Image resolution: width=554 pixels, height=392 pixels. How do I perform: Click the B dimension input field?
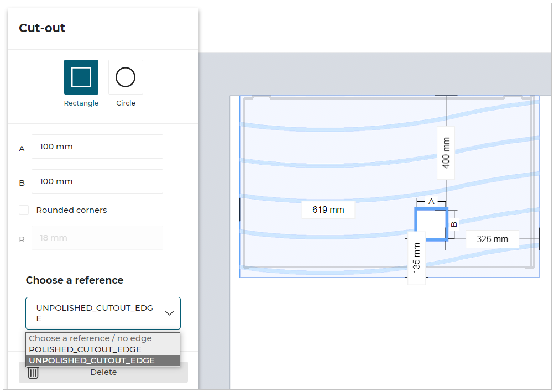click(97, 181)
